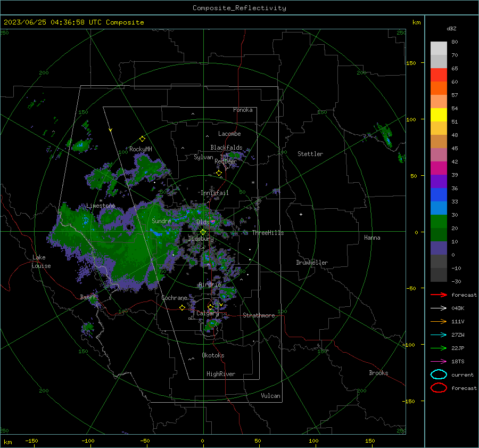
Task: Click the Lacombe town label
Action: pyautogui.click(x=229, y=134)
